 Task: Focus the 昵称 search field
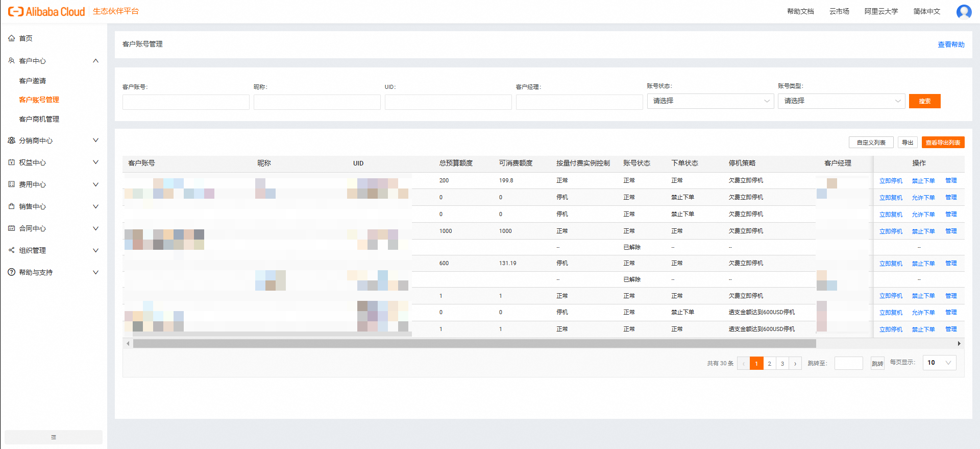click(317, 102)
